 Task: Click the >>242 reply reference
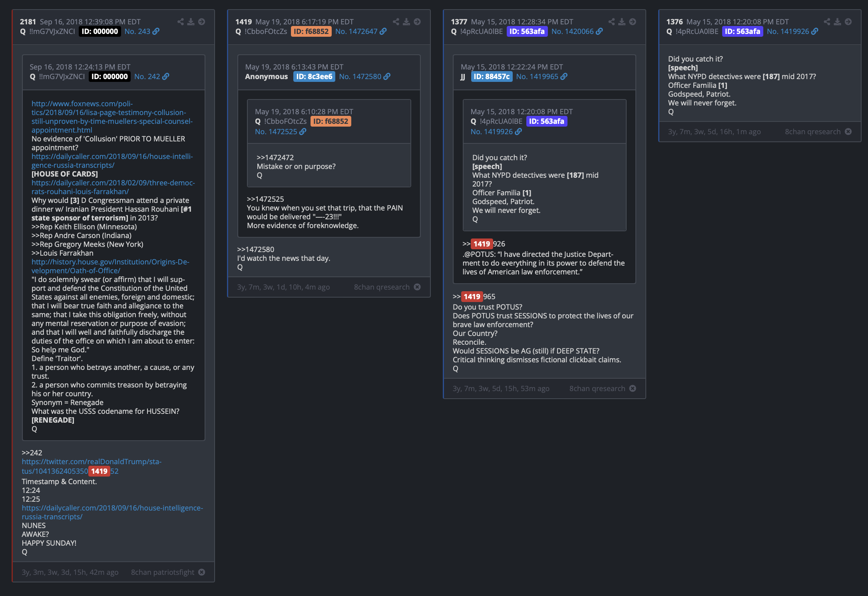tap(32, 453)
